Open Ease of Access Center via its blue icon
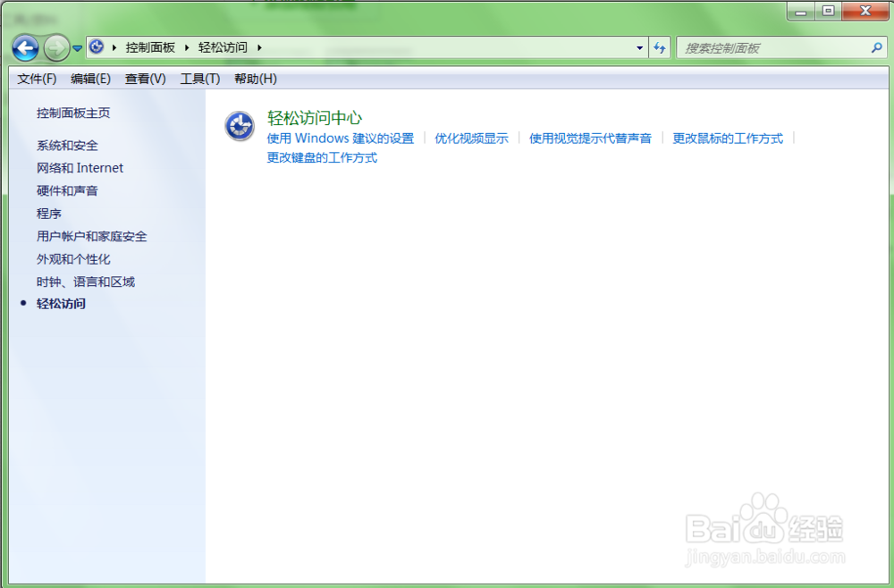 239,127
